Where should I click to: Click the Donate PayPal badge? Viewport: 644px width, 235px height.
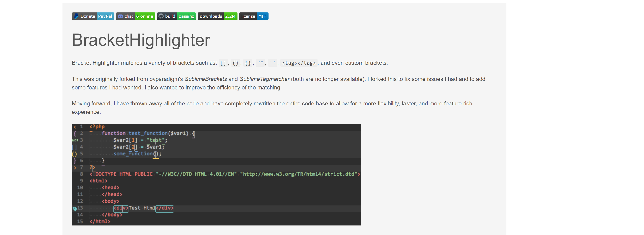coord(93,16)
